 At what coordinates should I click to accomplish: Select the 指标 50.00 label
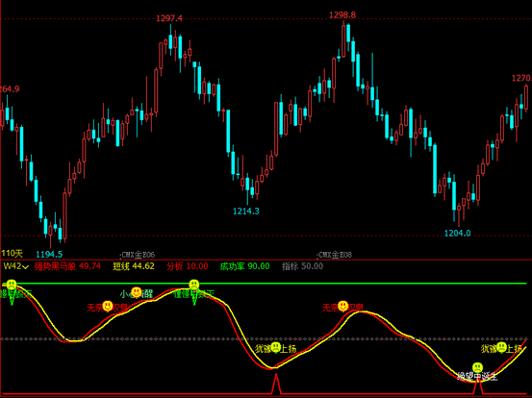point(303,266)
